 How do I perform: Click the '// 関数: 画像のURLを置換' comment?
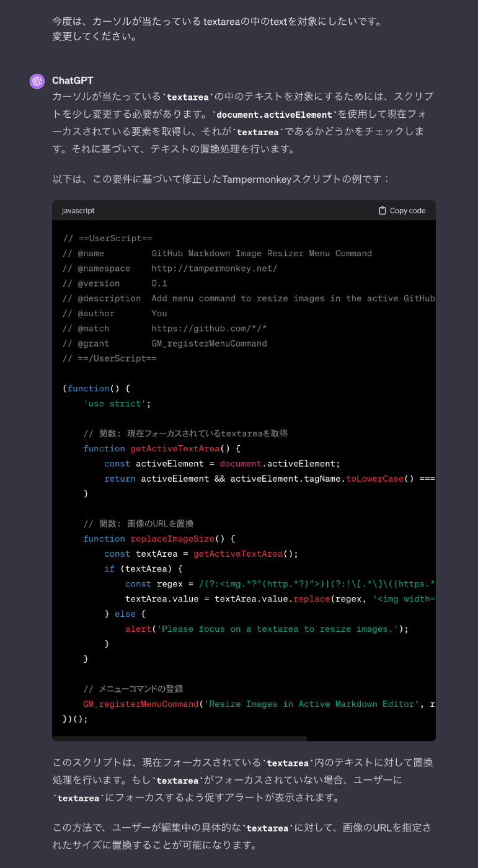[x=139, y=523]
